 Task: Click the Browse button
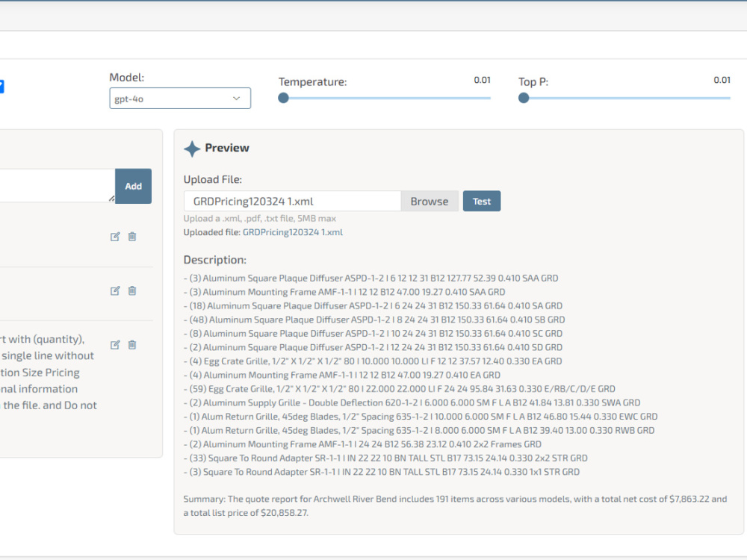point(430,201)
